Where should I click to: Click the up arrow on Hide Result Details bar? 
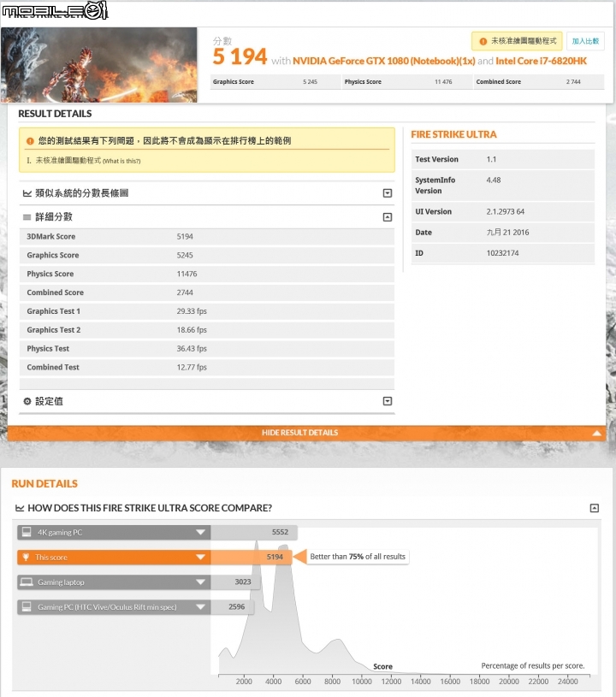point(597,433)
